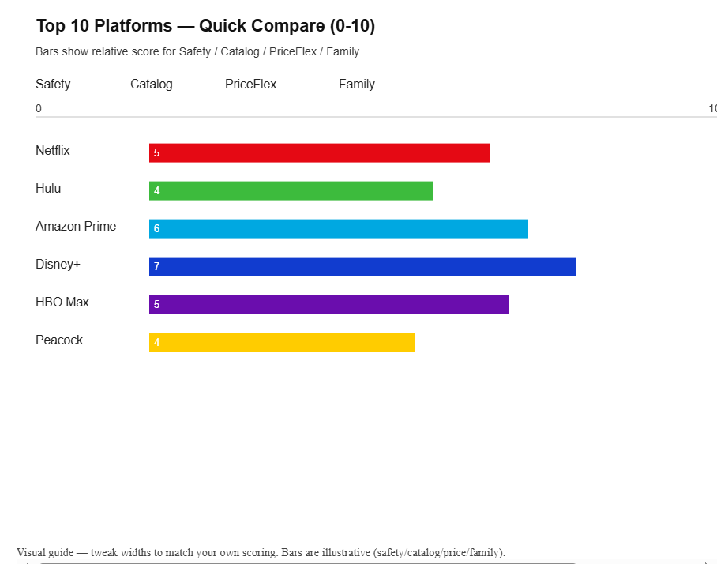The width and height of the screenshot is (728, 564).
Task: Click the Safety legend label
Action: (x=53, y=85)
